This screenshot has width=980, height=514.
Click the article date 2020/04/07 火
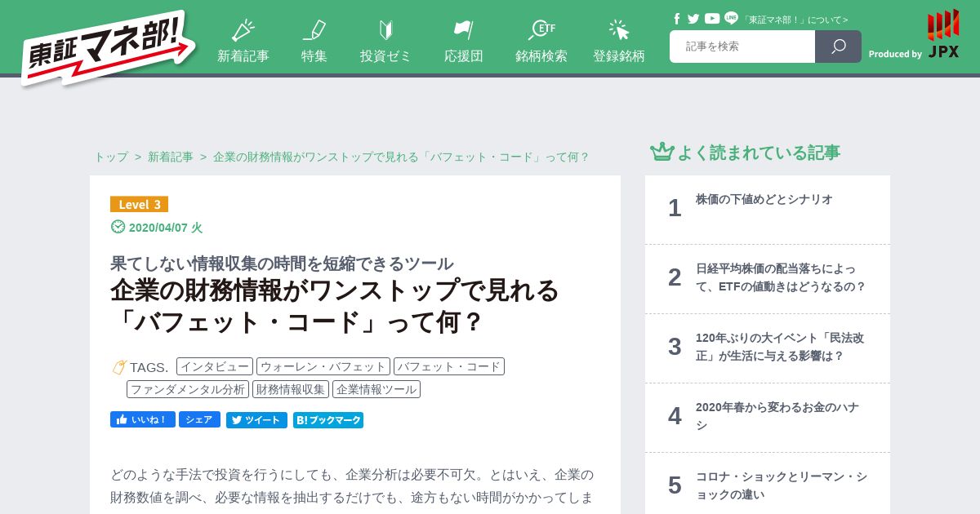click(x=166, y=228)
